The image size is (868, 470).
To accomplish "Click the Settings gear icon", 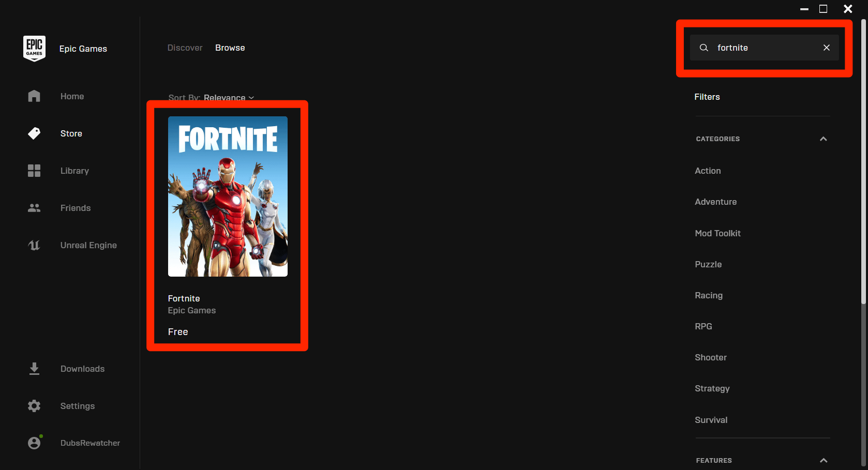I will point(34,406).
